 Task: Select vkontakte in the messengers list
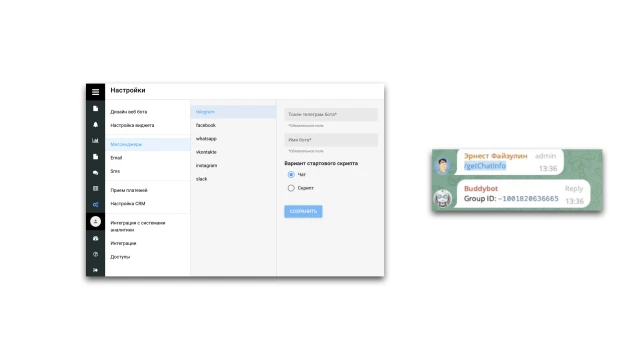pyautogui.click(x=206, y=152)
